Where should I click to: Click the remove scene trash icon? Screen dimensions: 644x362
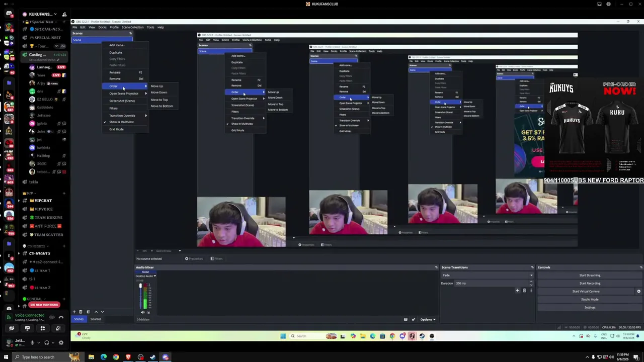click(80, 312)
